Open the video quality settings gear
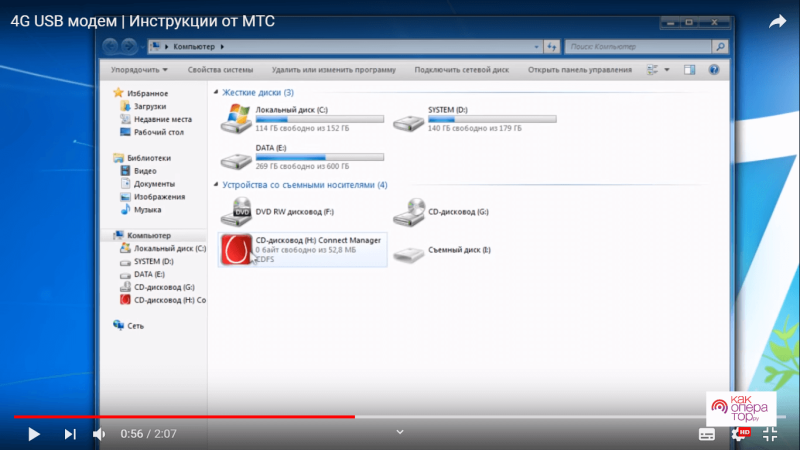The width and height of the screenshot is (800, 450). tap(740, 434)
